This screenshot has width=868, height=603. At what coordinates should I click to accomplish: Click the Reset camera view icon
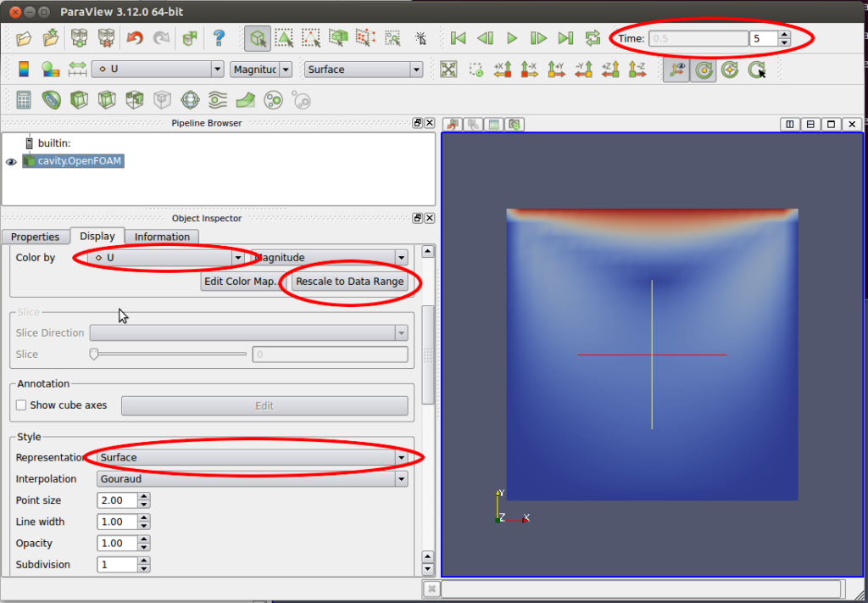pyautogui.click(x=449, y=70)
